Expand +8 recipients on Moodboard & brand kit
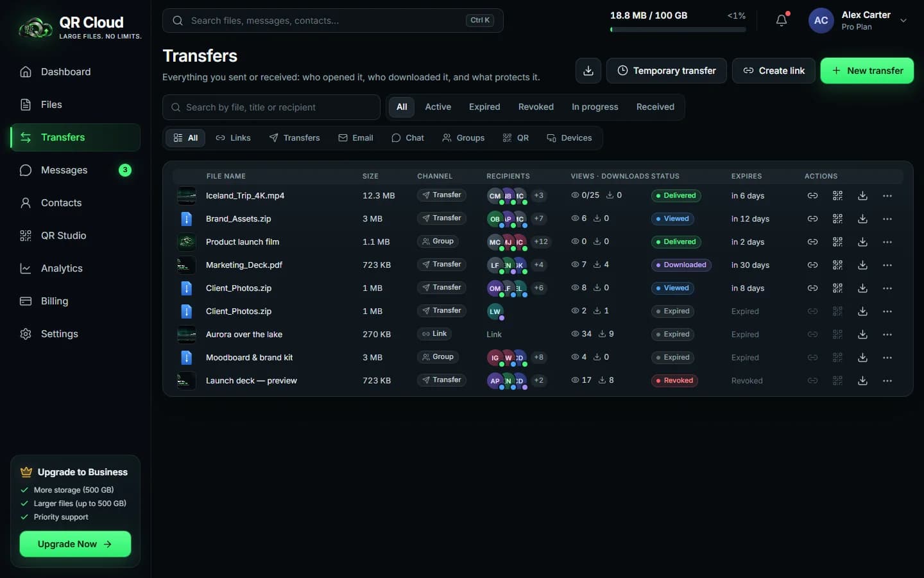Screen dimensions: 924x578 pos(539,358)
